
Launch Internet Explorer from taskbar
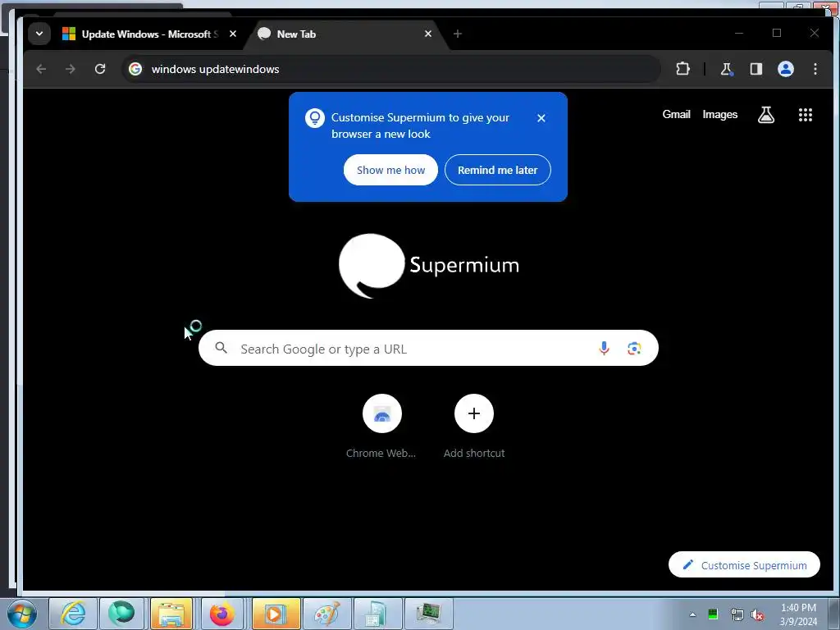73,614
